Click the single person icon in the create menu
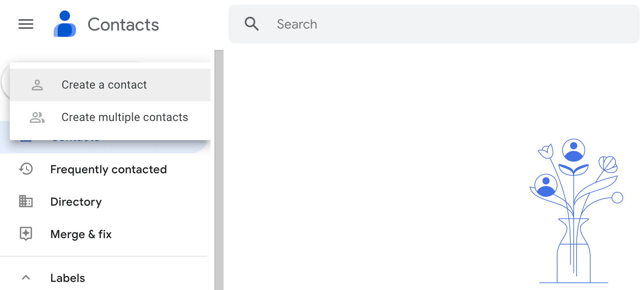The width and height of the screenshot is (644, 290). (37, 85)
